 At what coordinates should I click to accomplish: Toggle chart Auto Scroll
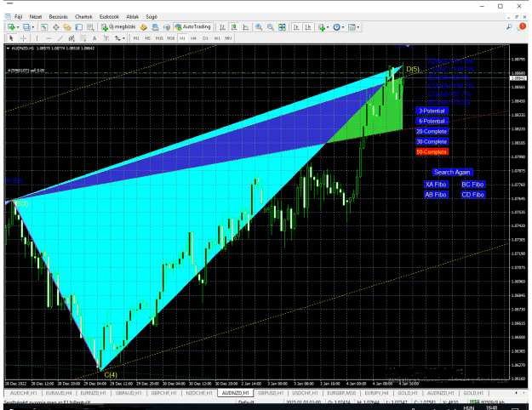click(x=296, y=27)
